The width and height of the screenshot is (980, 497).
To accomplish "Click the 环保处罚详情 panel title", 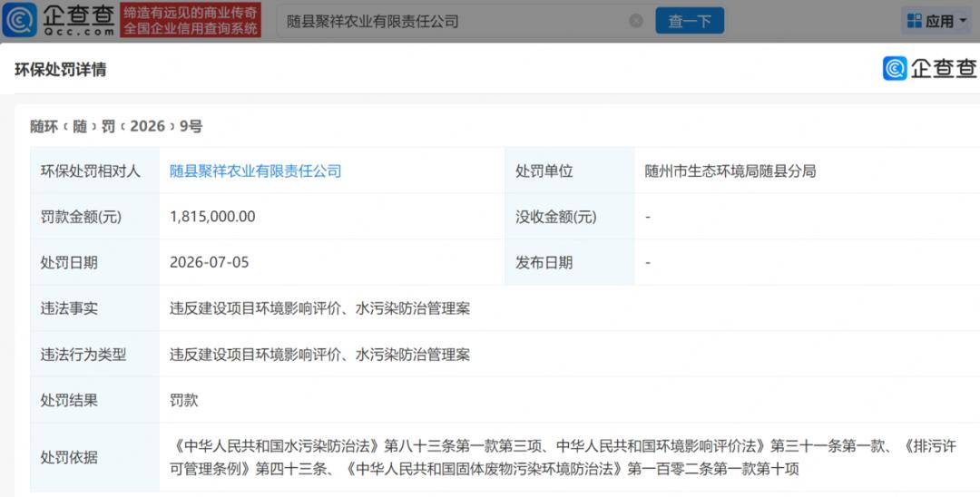I will pyautogui.click(x=61, y=70).
